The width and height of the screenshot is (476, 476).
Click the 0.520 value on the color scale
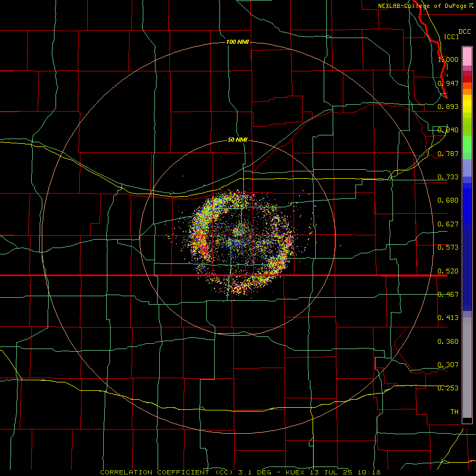coord(448,271)
